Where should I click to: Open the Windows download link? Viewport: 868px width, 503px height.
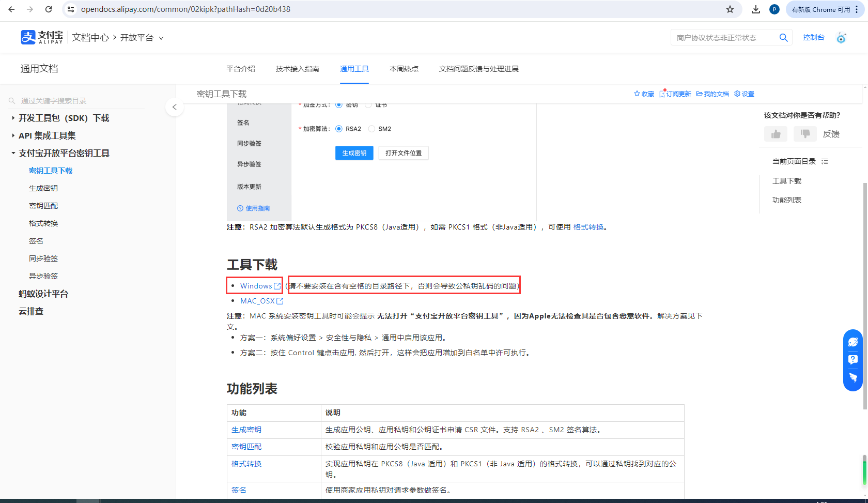[260, 286]
